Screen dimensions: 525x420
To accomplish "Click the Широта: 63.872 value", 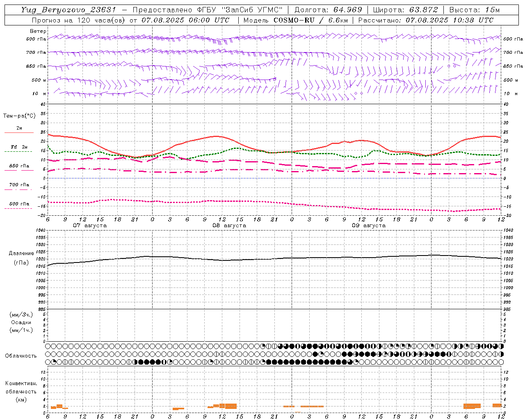I will (x=406, y=10).
